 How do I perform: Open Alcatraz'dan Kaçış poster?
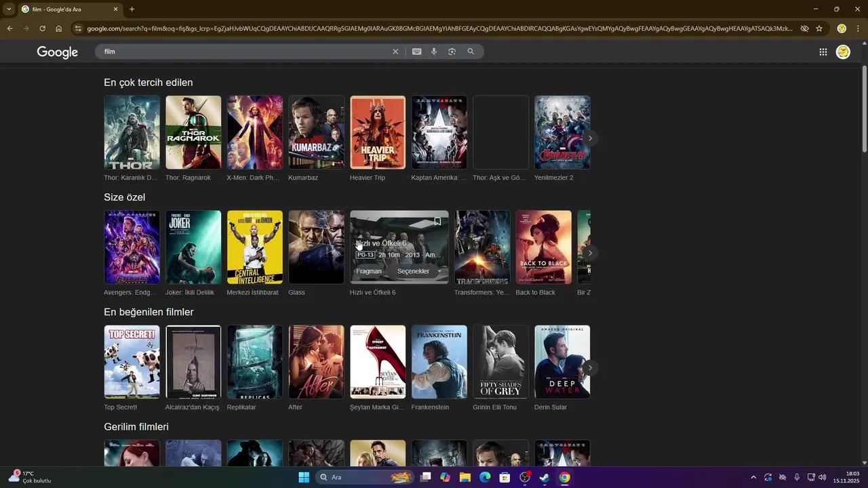pos(193,362)
